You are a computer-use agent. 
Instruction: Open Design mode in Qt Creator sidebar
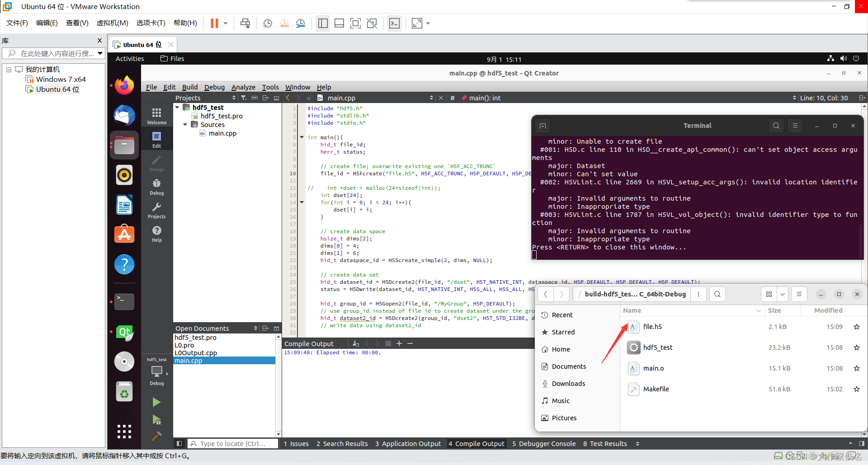click(156, 163)
